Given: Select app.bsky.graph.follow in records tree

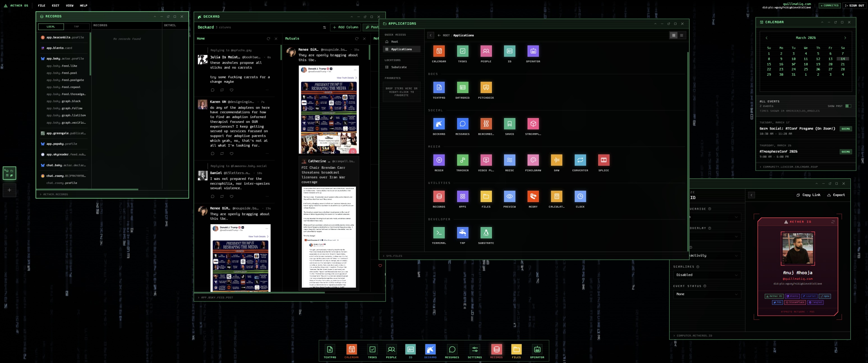Looking at the screenshot, I should coord(64,108).
